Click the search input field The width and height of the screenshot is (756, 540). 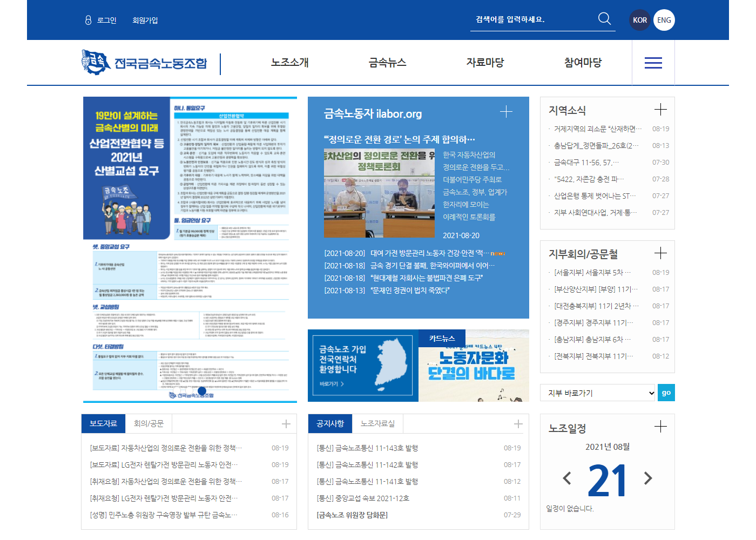[532, 19]
